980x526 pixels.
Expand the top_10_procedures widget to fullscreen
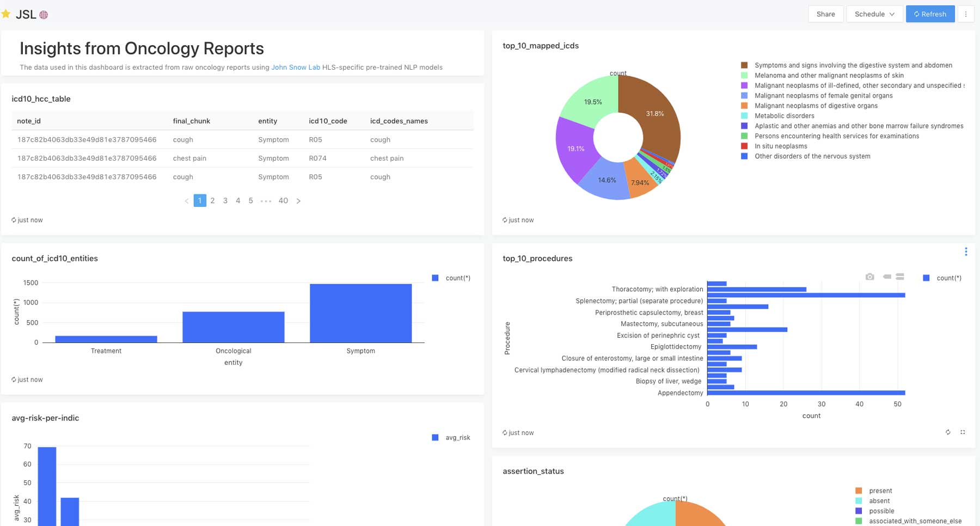[963, 432]
